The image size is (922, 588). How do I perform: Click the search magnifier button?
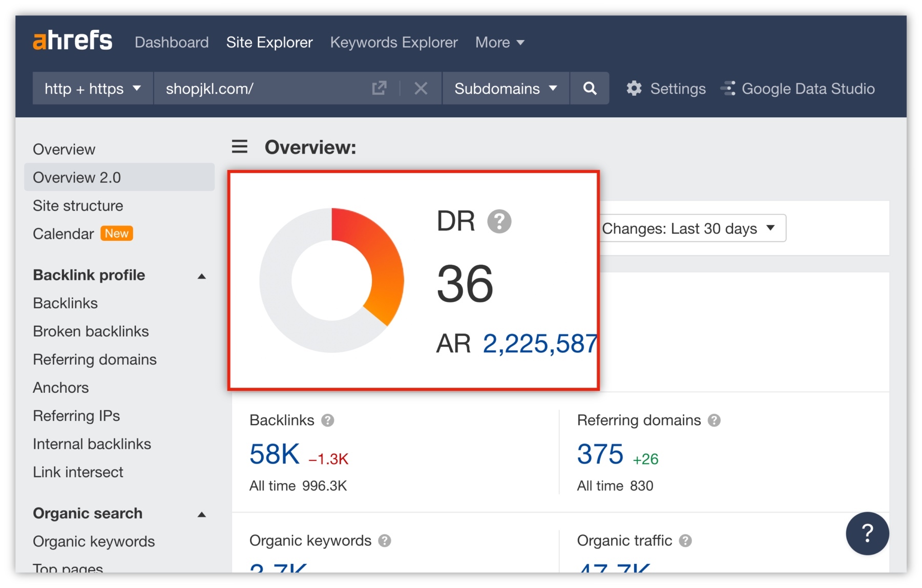[x=590, y=89]
